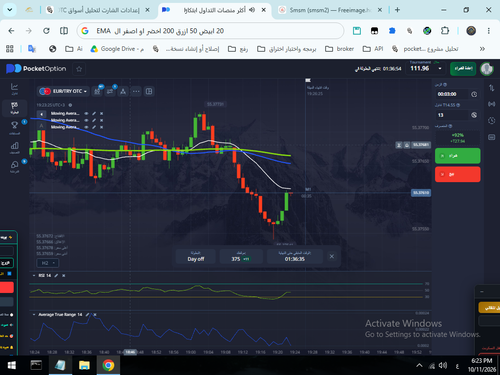Show hidden system tray icons

(x=419, y=366)
